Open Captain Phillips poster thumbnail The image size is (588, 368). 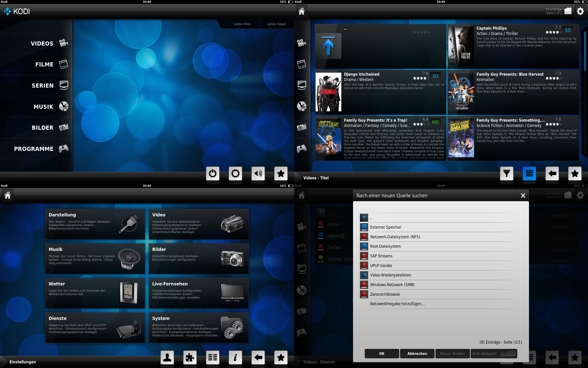(461, 46)
